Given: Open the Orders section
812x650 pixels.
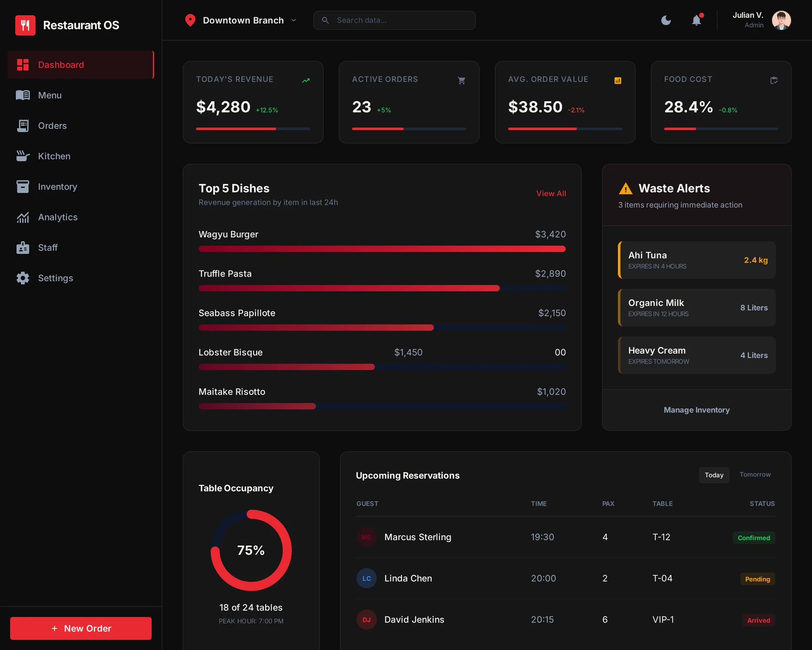Looking at the screenshot, I should (x=52, y=125).
